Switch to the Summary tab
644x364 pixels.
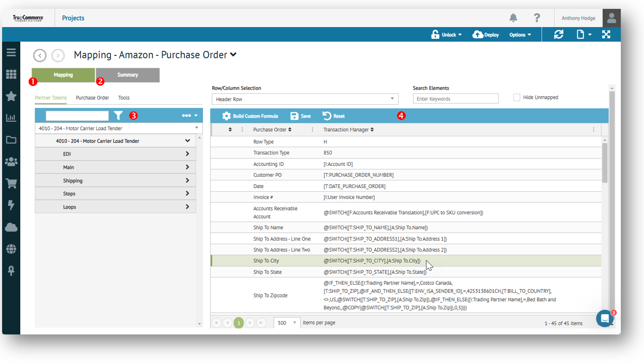pos(127,75)
